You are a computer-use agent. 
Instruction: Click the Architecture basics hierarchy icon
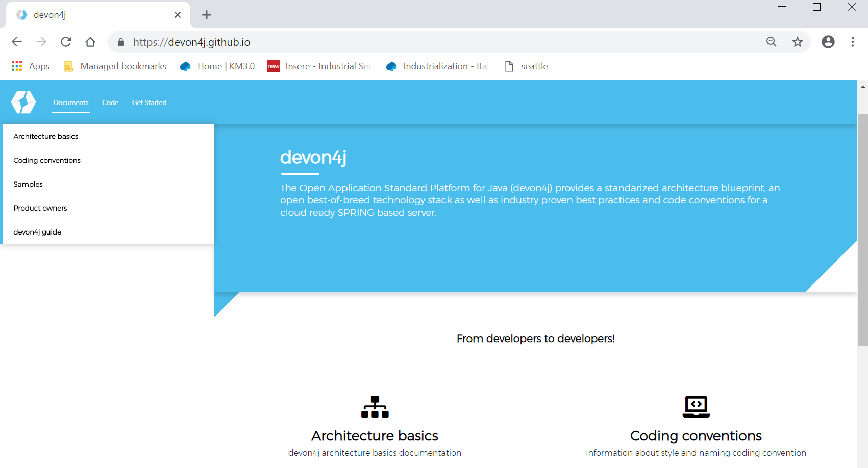pyautogui.click(x=375, y=407)
